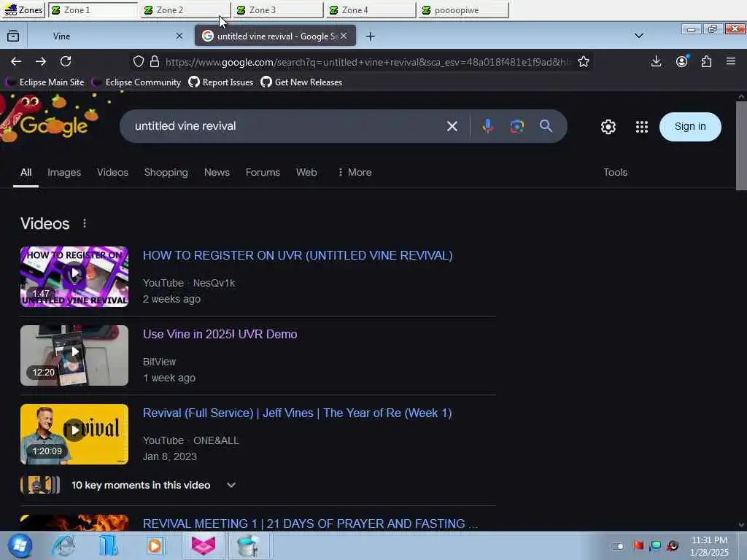Open HOW TO REGISTER ON UVR video link

[x=298, y=256]
